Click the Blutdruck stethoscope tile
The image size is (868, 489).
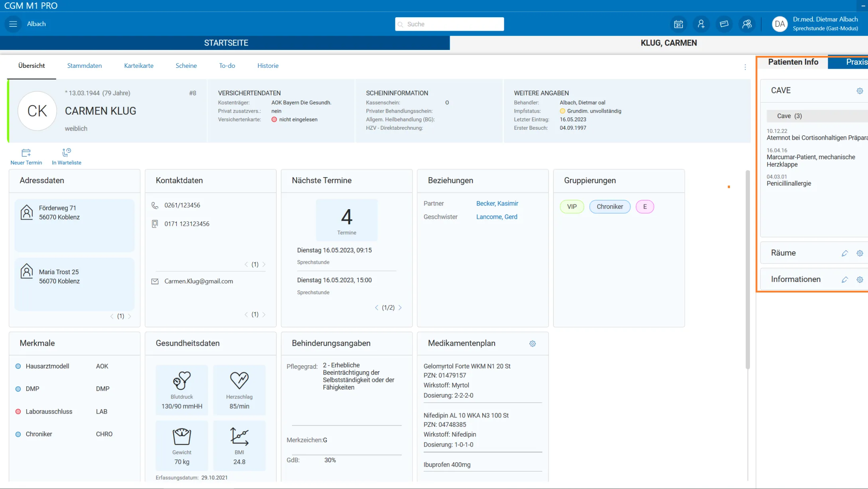(182, 390)
